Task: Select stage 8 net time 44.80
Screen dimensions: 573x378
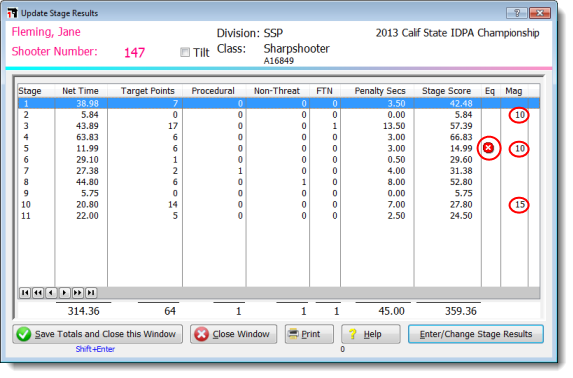Action: click(x=87, y=182)
